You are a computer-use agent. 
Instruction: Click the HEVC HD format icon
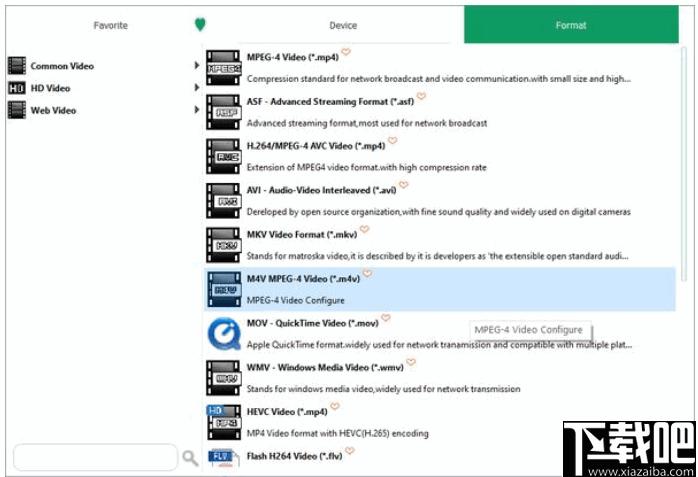click(x=223, y=422)
